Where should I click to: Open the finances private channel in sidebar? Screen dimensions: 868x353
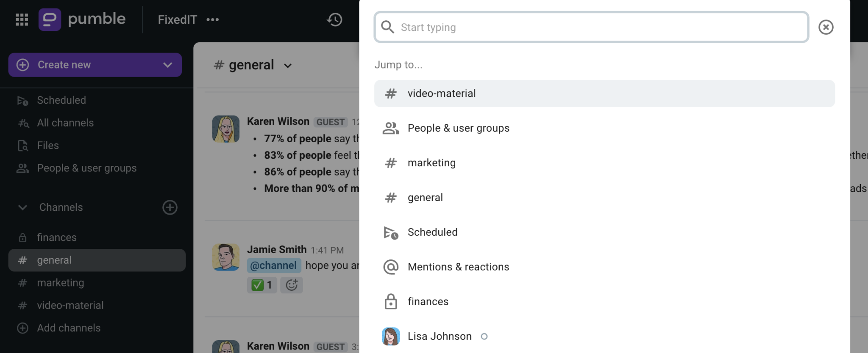[x=56, y=237]
